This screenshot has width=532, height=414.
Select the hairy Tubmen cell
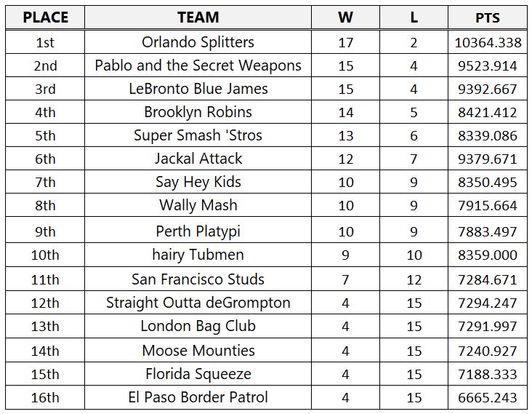click(x=198, y=255)
